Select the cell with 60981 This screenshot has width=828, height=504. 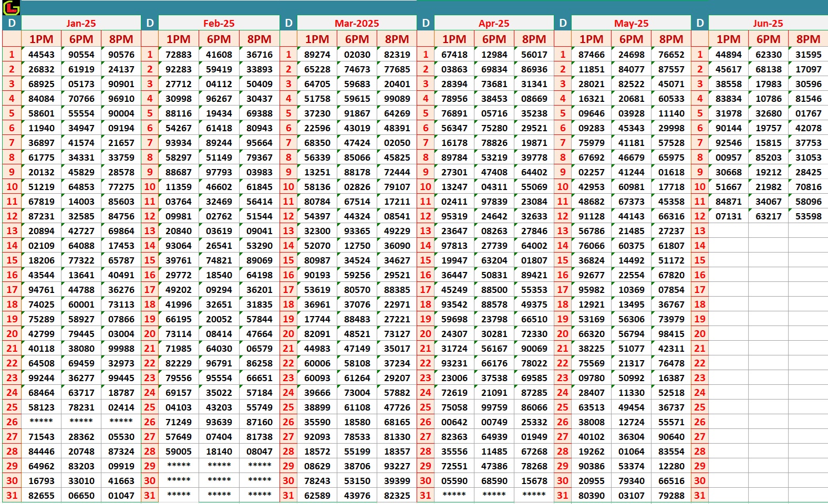coord(632,187)
